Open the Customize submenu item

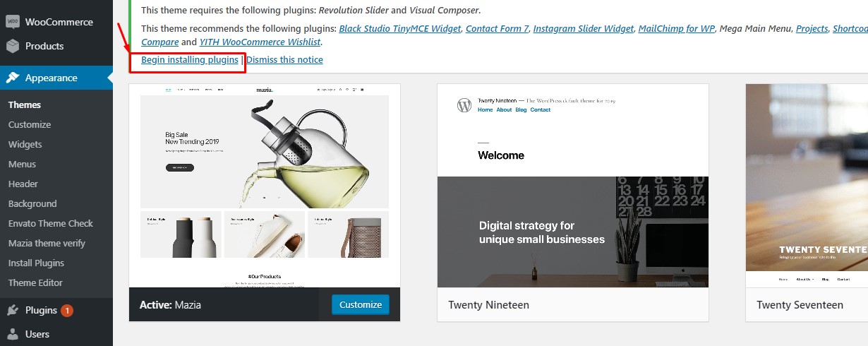coord(30,124)
